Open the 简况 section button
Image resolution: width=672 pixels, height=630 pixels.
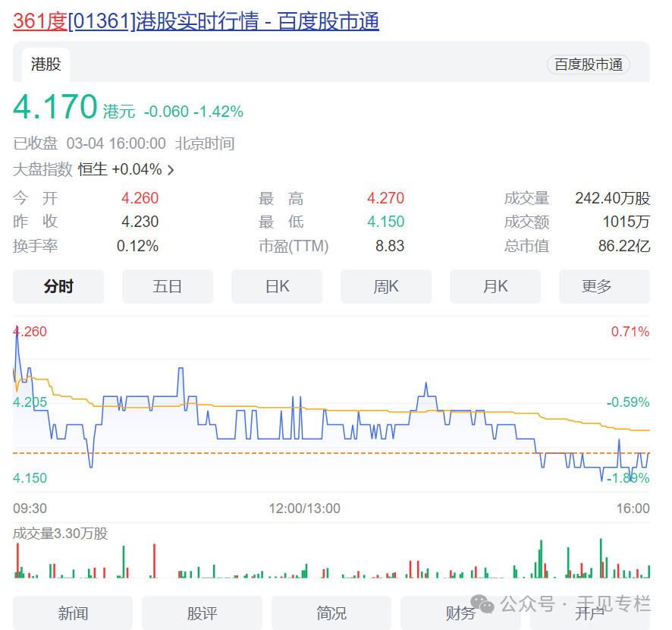point(331,613)
